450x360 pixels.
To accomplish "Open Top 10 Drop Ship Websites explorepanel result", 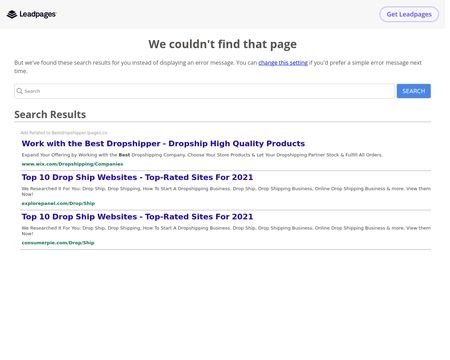I will [137, 177].
